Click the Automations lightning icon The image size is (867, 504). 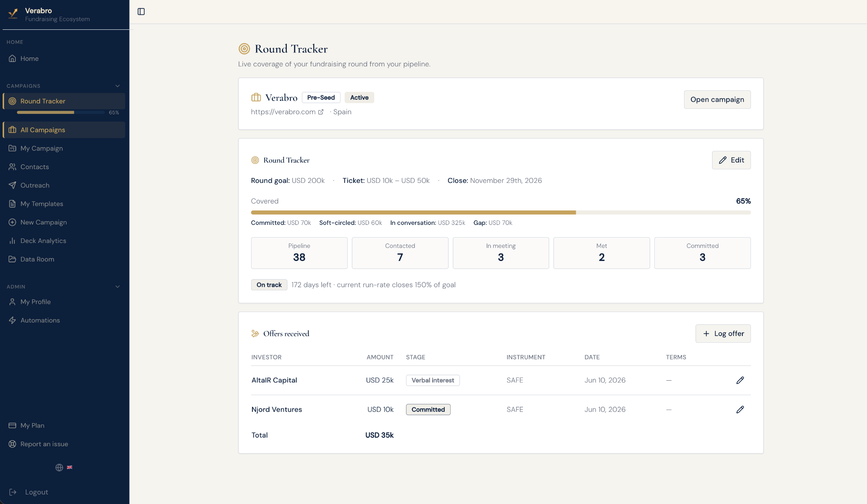13,321
